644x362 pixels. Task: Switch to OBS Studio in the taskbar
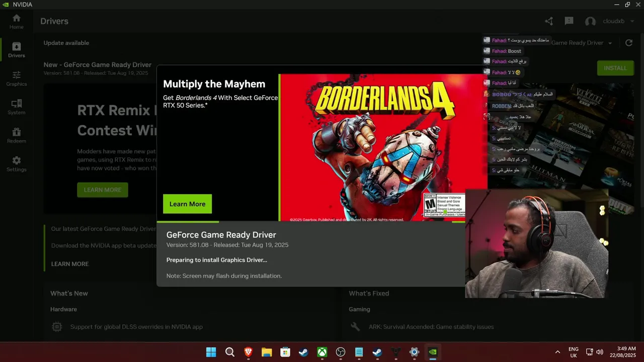point(341,352)
